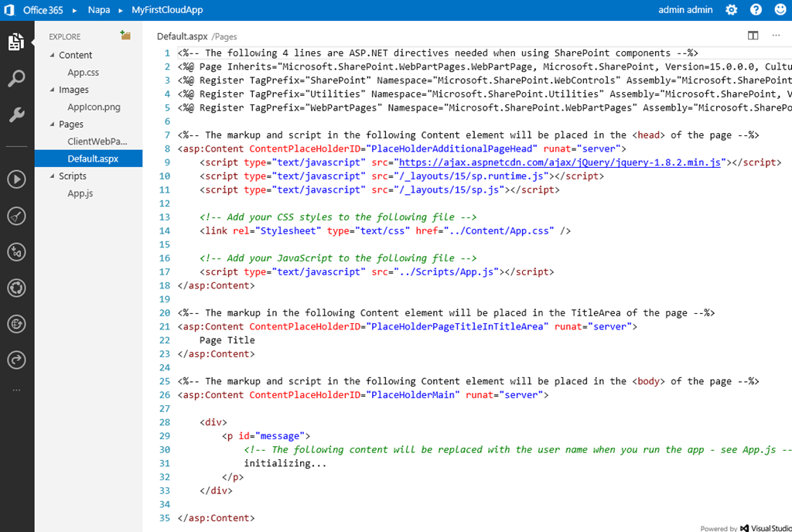
Task: Click the jQuery CDN URL link in code
Action: click(x=560, y=162)
